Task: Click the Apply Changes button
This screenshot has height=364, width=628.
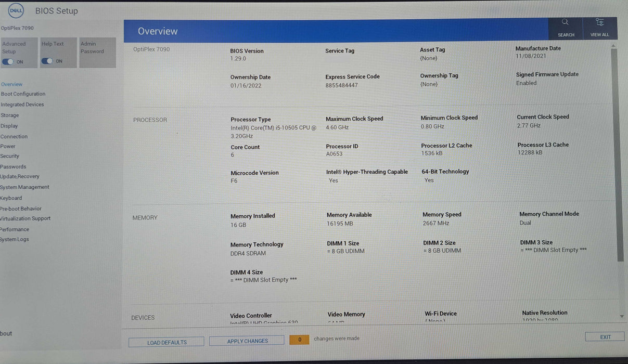Action: pos(247,341)
